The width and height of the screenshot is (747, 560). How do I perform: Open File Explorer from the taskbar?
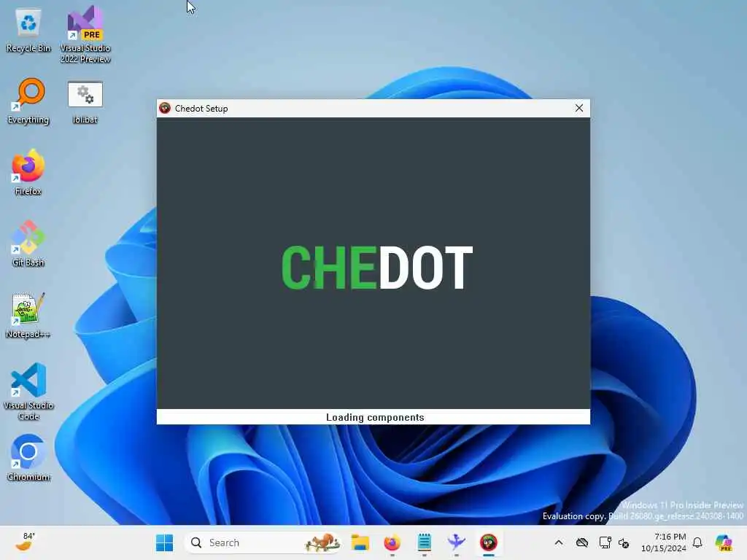tap(360, 542)
